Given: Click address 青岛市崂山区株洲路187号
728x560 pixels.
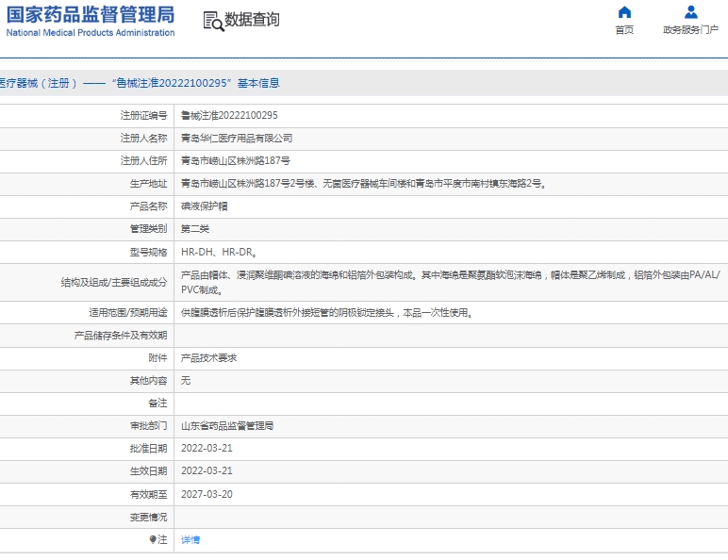Looking at the screenshot, I should point(236,161).
